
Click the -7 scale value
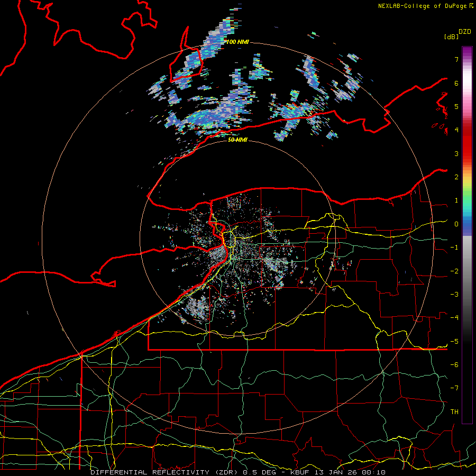click(454, 388)
